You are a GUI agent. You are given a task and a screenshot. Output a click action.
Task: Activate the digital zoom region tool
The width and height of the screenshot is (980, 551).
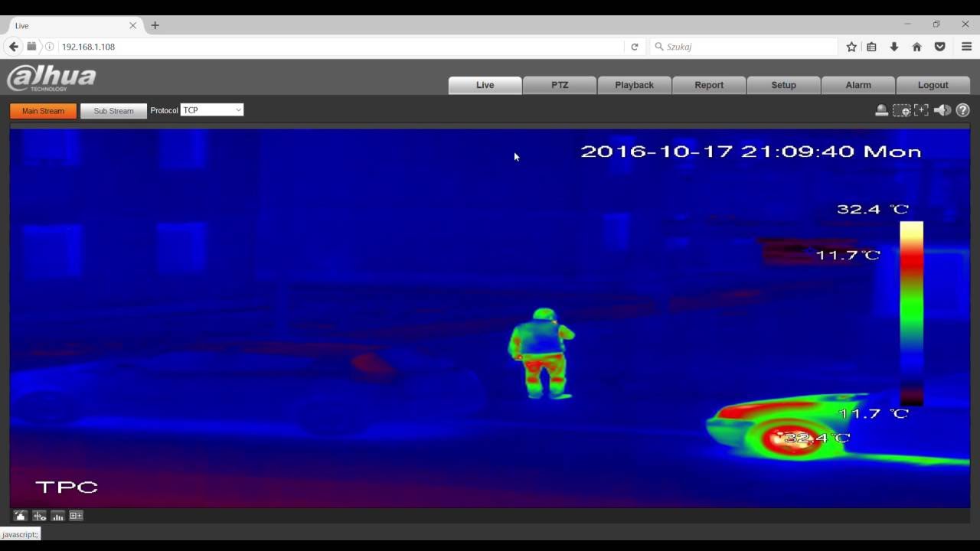tap(902, 110)
